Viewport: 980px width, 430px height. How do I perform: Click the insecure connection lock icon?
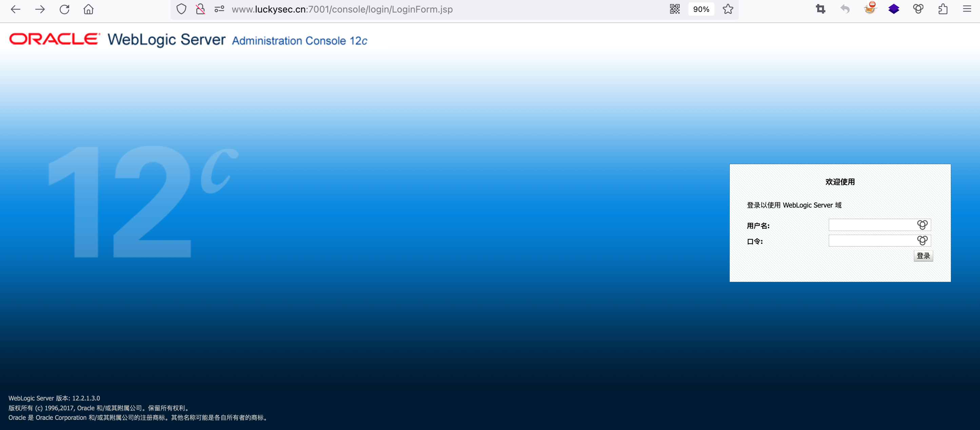(200, 9)
